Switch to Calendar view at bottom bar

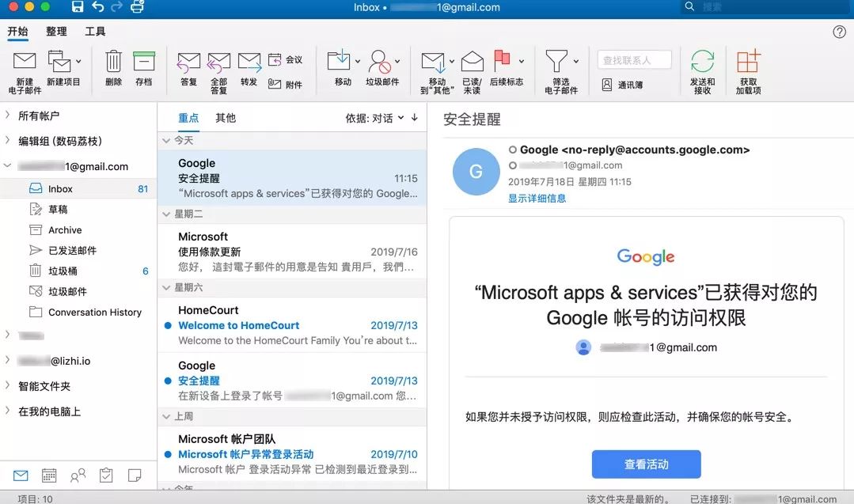[49, 476]
